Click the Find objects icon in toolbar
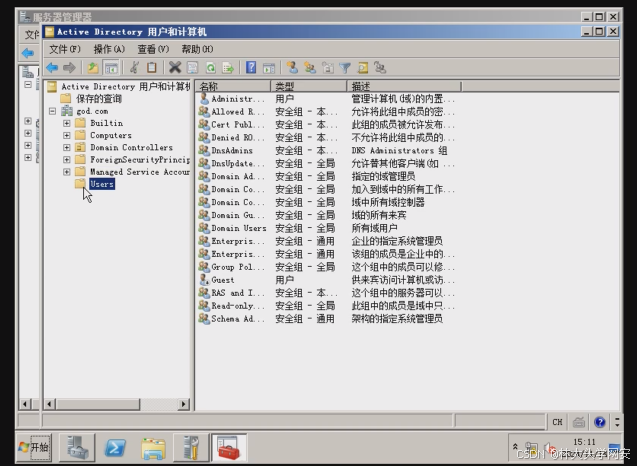 (x=363, y=67)
